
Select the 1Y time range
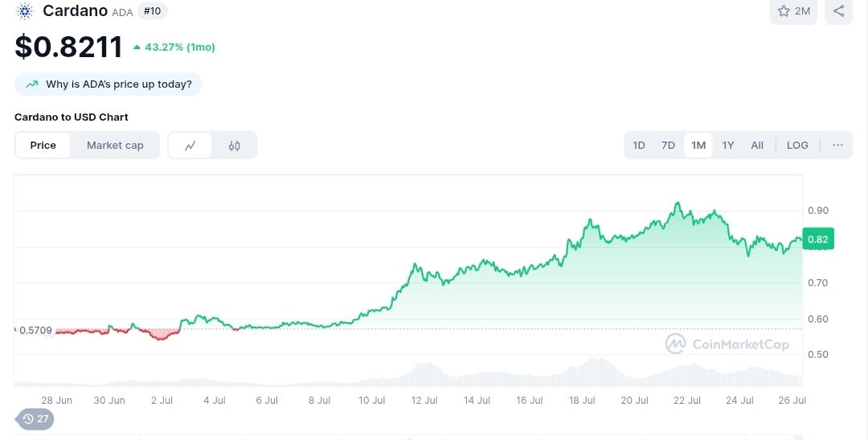(x=727, y=146)
